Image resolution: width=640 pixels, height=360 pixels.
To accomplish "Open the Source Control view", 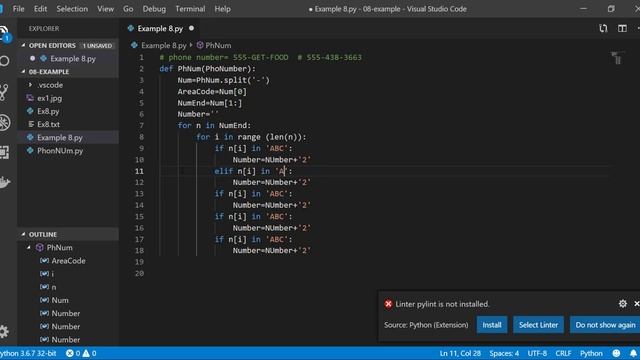I will click(x=4, y=92).
